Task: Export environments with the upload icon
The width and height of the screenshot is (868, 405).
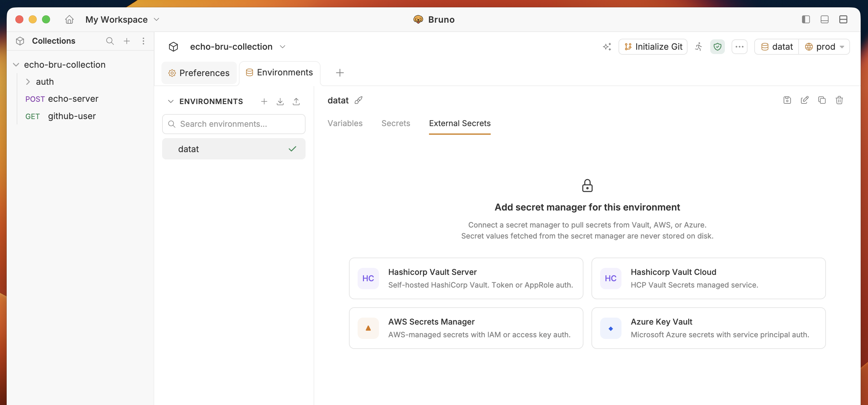Action: [296, 101]
